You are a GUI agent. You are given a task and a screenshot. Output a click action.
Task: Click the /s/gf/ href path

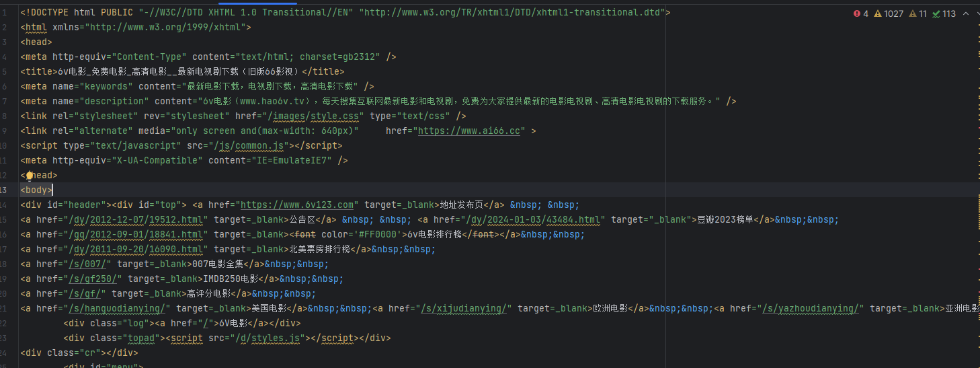pyautogui.click(x=85, y=293)
